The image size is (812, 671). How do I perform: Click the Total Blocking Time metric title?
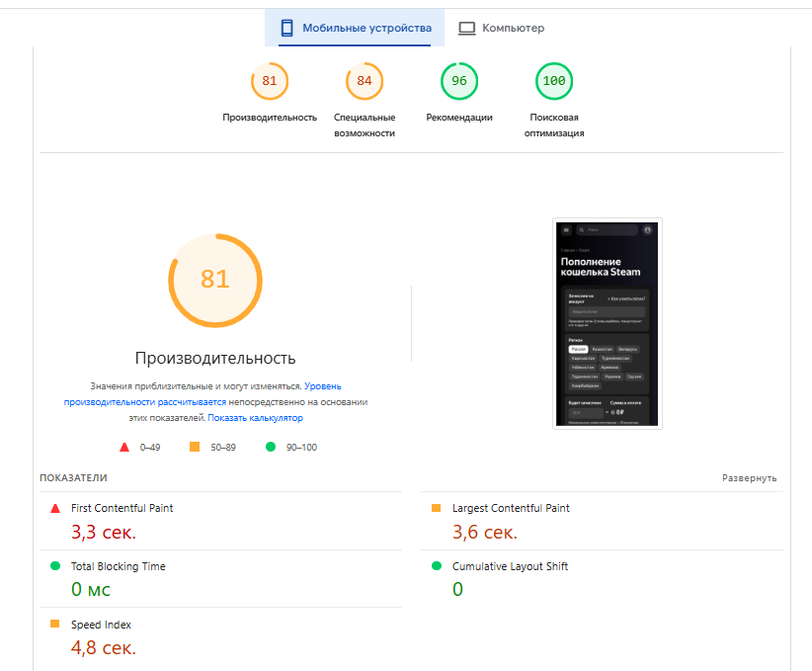119,566
